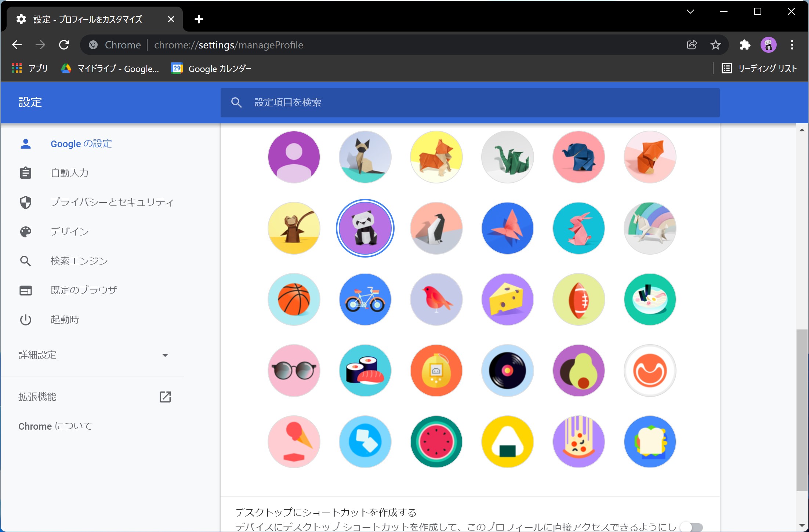Choose the blue origami elephant avatar
This screenshot has height=532, width=809.
(x=578, y=157)
